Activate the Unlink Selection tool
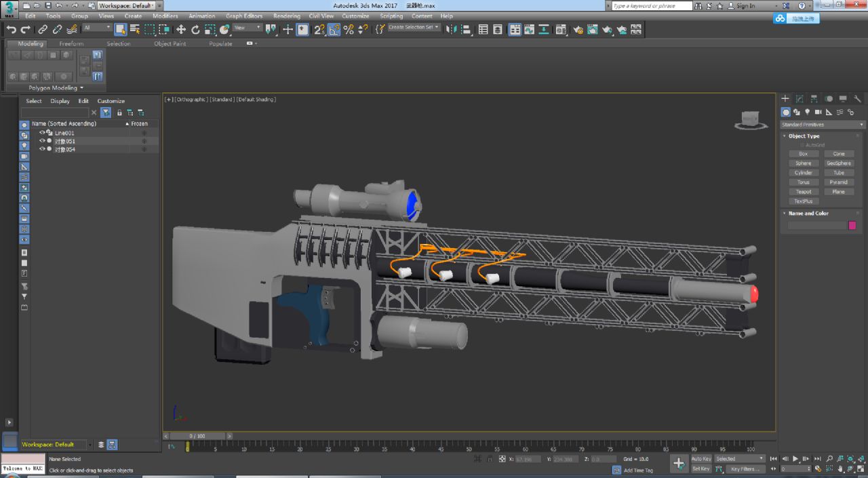Image resolution: width=868 pixels, height=478 pixels. [x=57, y=29]
